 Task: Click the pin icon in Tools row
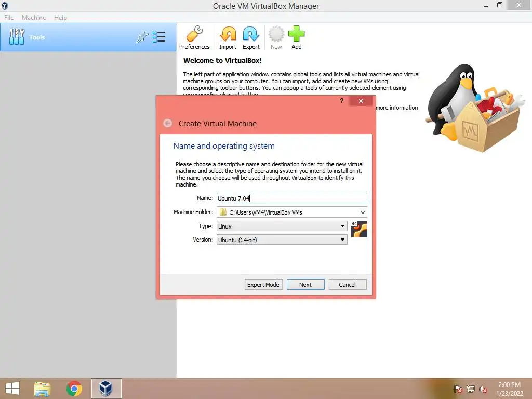(142, 37)
